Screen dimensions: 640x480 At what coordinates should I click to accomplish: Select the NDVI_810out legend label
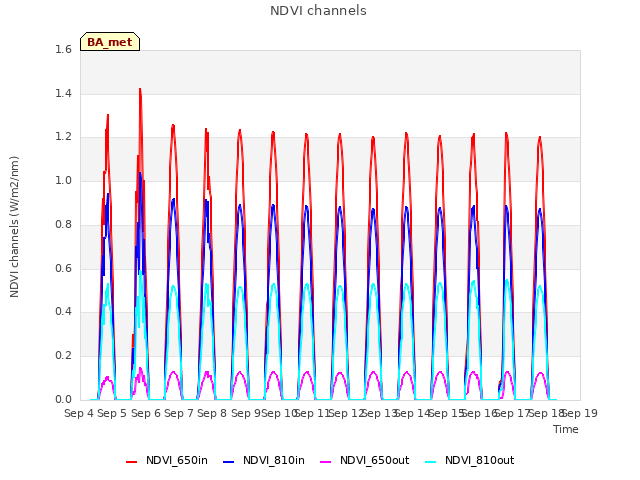480,460
